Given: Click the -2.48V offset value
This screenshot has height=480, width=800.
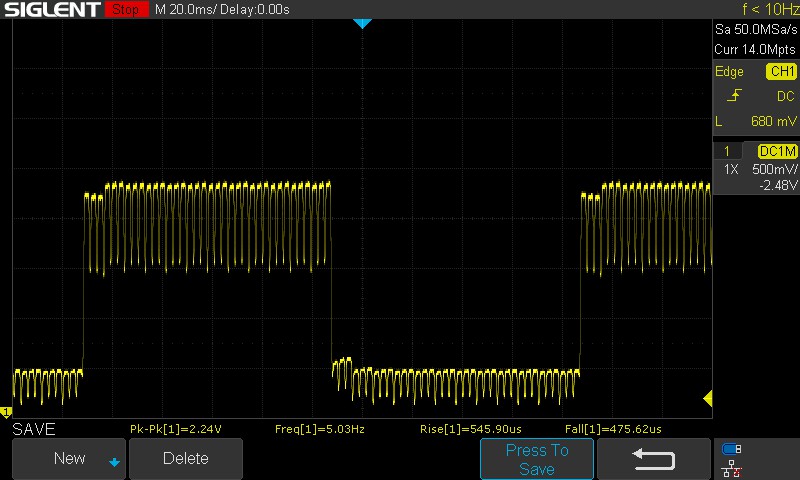Looking at the screenshot, I should [x=778, y=185].
